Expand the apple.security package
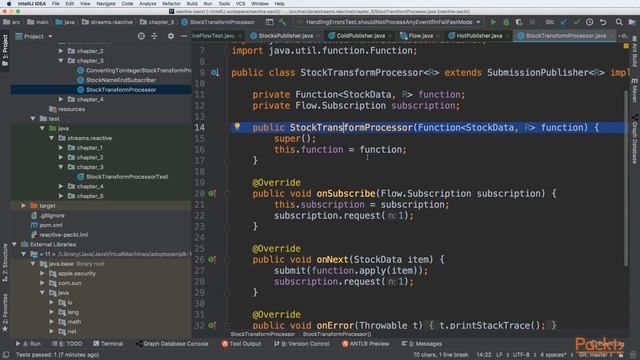The width and height of the screenshot is (640, 360). (42, 273)
